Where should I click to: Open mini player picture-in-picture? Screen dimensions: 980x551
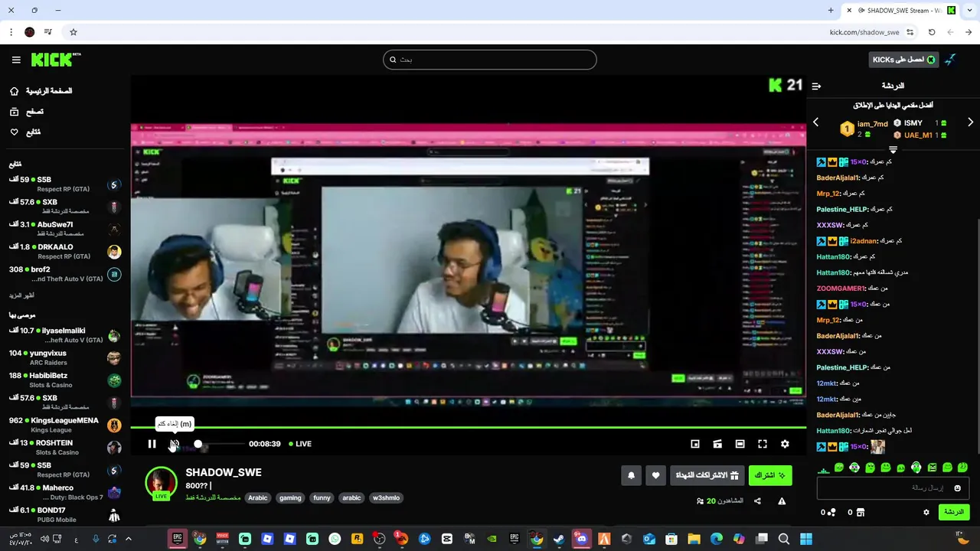click(695, 444)
